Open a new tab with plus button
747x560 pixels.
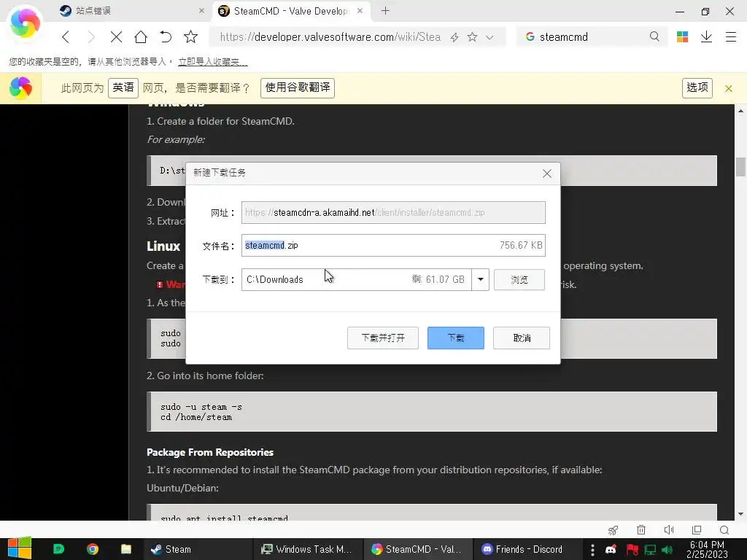tap(385, 10)
